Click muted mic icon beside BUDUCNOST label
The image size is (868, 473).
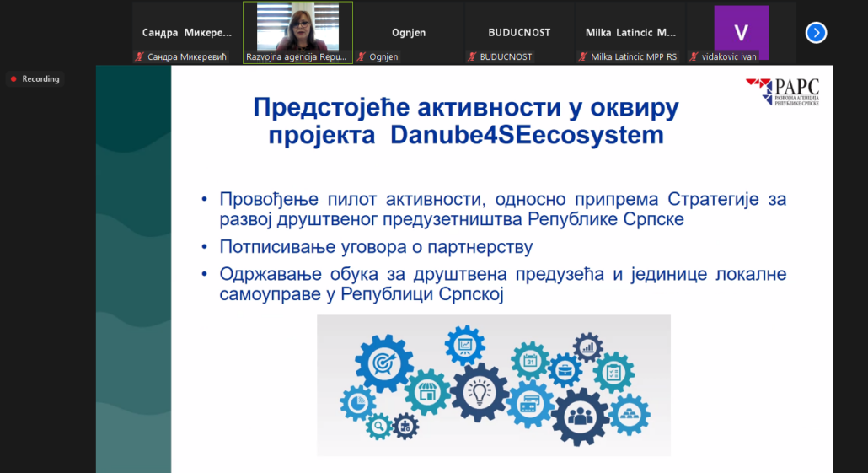[x=472, y=56]
